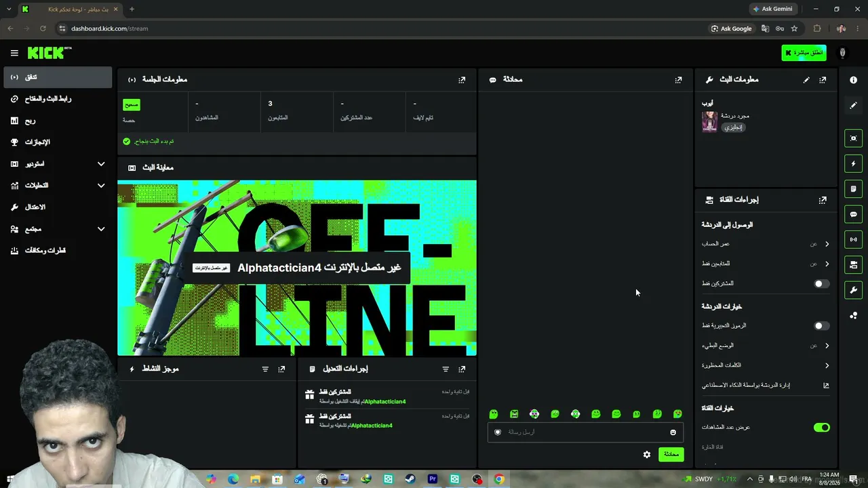Viewport: 868px width, 488px height.
Task: Open الإنجازات in the sidebar
Action: [58, 142]
